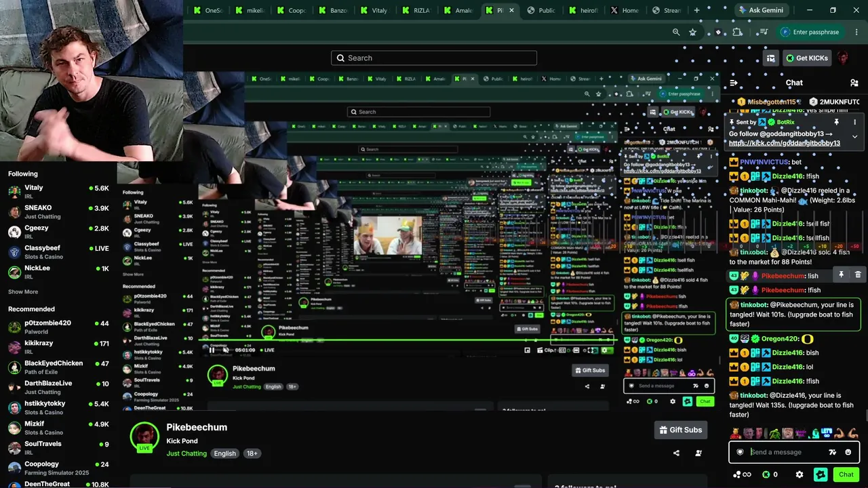Open p0tzombie420 recommended channel
Screen dimensions: 868x488
[58, 327]
